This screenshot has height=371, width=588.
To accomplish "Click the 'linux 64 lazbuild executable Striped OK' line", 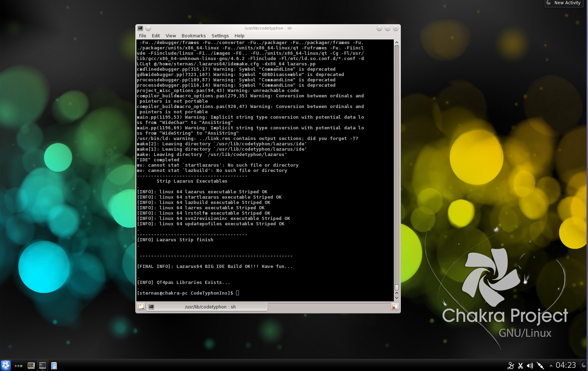I will 203,202.
